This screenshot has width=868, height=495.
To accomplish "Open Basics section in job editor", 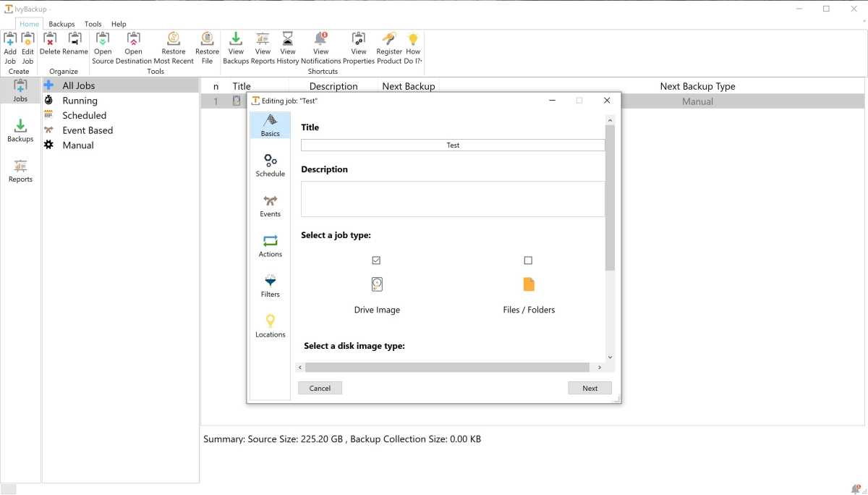I will pos(271,126).
